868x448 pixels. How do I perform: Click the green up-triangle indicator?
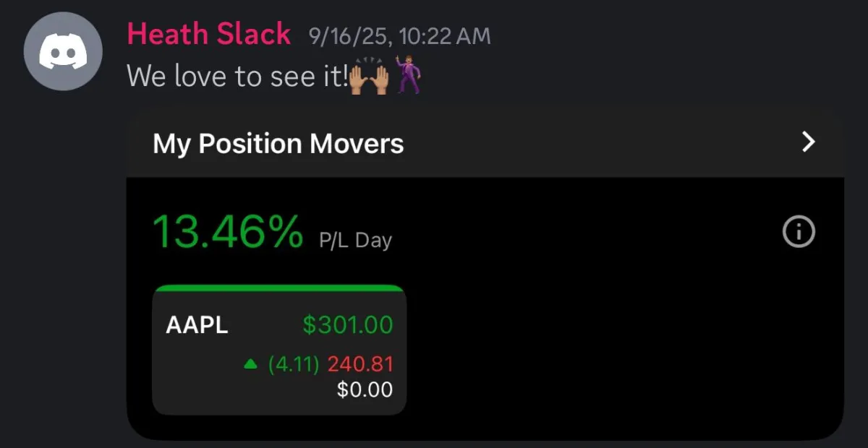click(250, 365)
